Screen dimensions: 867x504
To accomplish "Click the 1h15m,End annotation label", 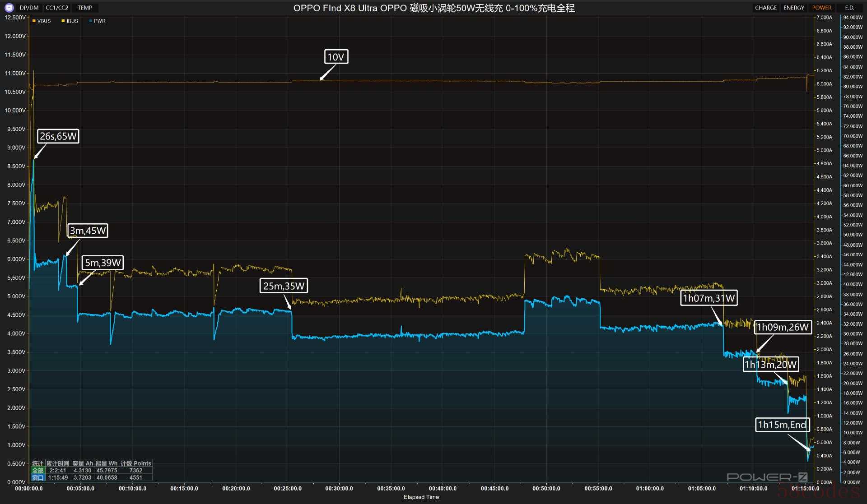I will (782, 425).
